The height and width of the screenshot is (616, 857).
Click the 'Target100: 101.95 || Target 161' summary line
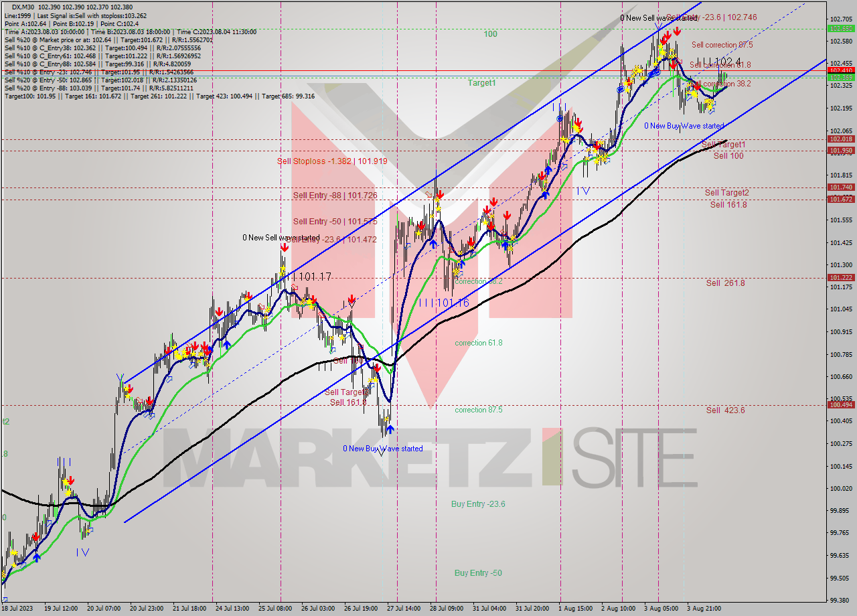coord(159,96)
